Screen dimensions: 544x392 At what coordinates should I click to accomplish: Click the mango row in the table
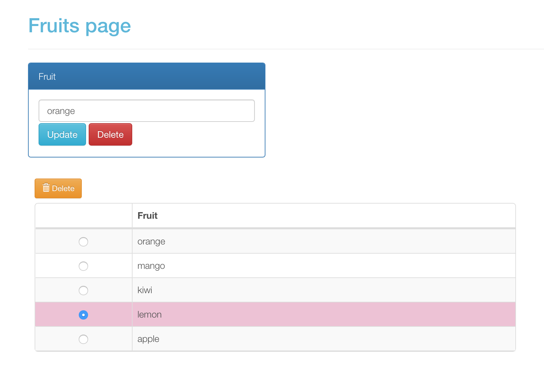click(231, 266)
